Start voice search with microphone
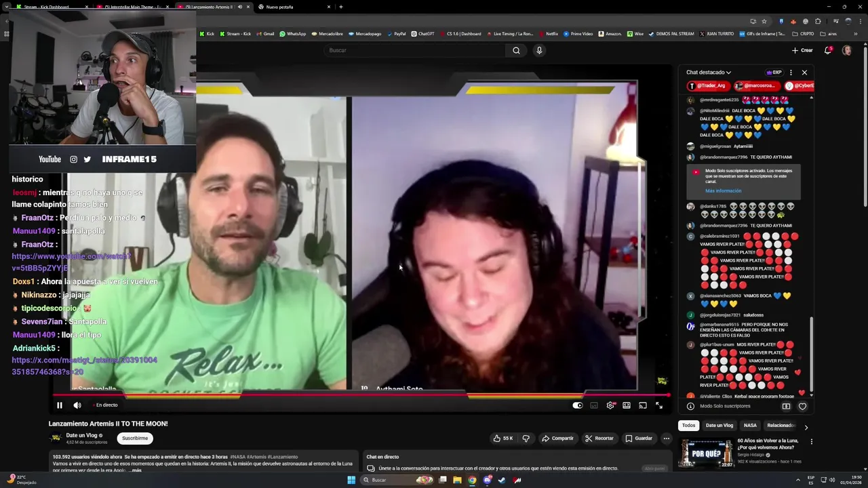This screenshot has height=488, width=868. [539, 50]
